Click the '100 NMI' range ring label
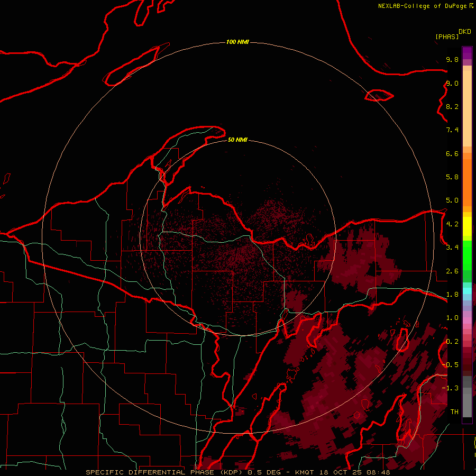Image resolution: width=476 pixels, height=476 pixels. pyautogui.click(x=237, y=42)
